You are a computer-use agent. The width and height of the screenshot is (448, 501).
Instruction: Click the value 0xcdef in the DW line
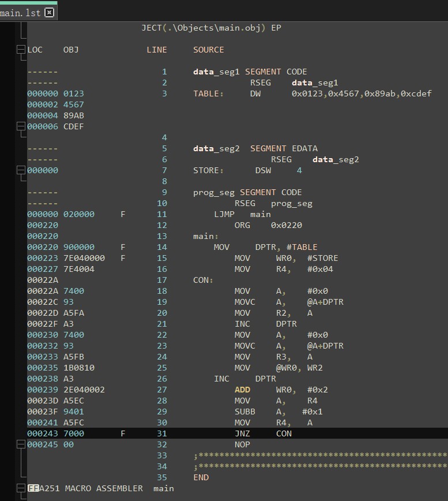tap(416, 94)
